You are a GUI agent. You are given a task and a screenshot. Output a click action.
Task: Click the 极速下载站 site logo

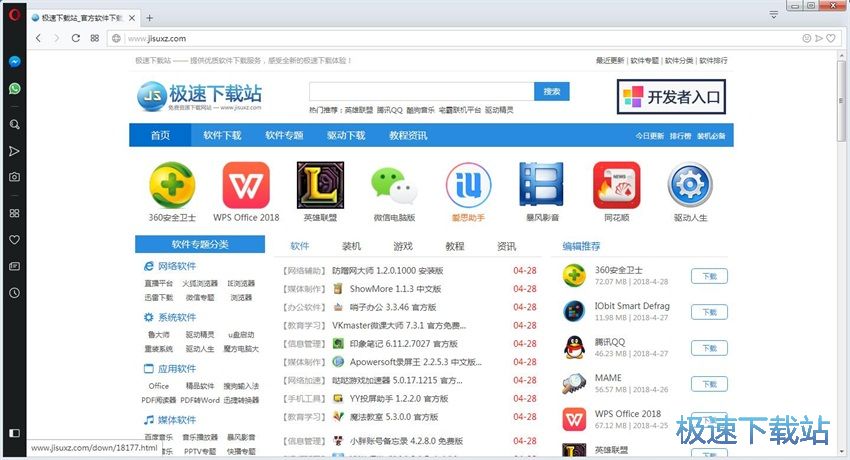click(x=199, y=96)
